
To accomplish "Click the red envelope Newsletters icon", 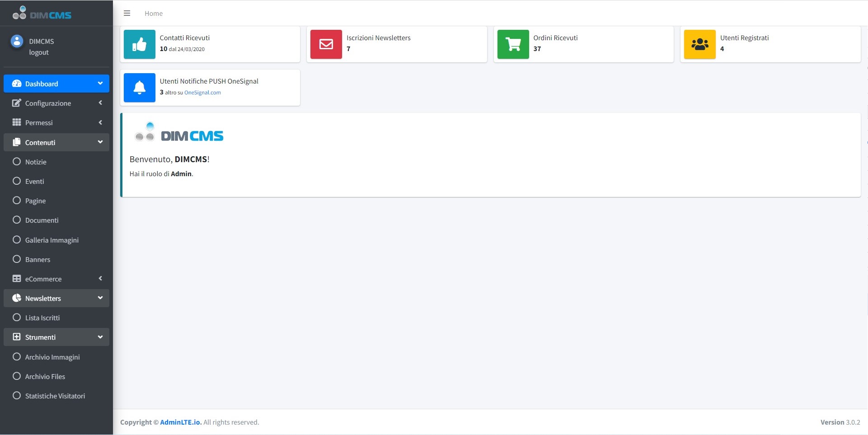I will pyautogui.click(x=326, y=44).
